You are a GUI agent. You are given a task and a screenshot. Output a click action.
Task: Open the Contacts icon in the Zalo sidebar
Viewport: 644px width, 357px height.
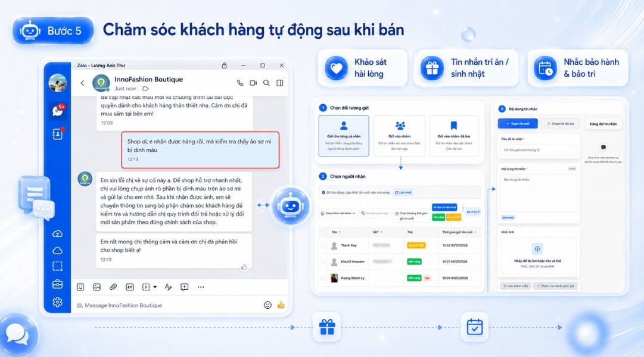[58, 134]
